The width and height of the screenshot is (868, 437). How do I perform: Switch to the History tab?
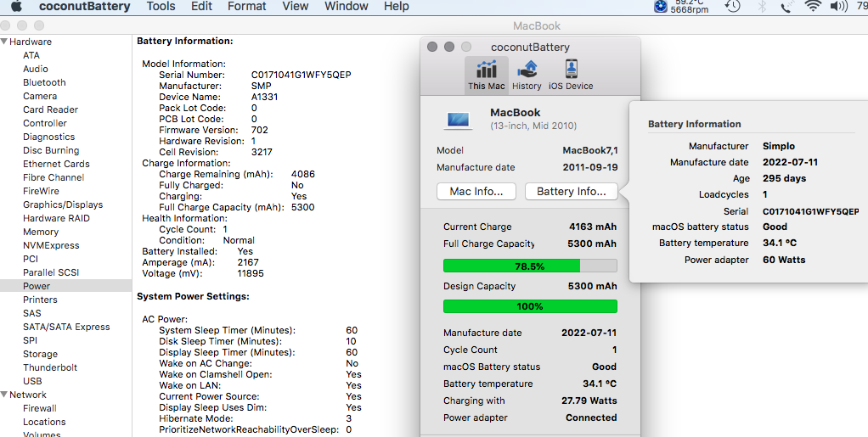(527, 75)
